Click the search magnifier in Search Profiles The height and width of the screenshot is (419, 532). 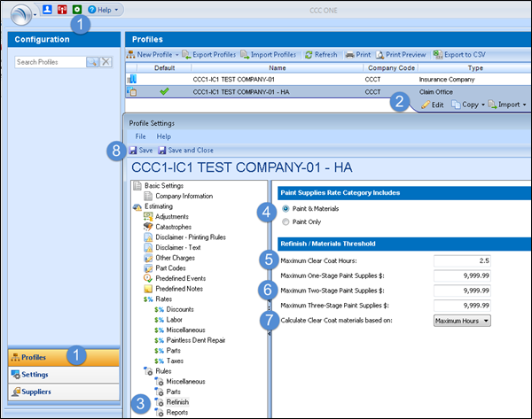(91, 62)
